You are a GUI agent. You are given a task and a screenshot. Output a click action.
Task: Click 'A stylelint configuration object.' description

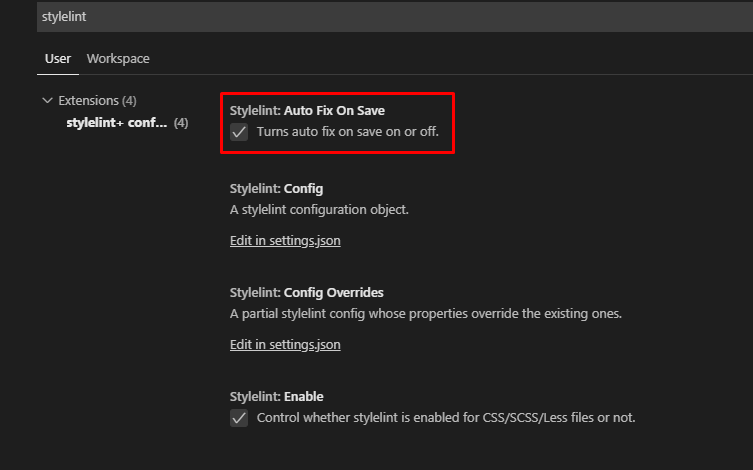point(319,210)
